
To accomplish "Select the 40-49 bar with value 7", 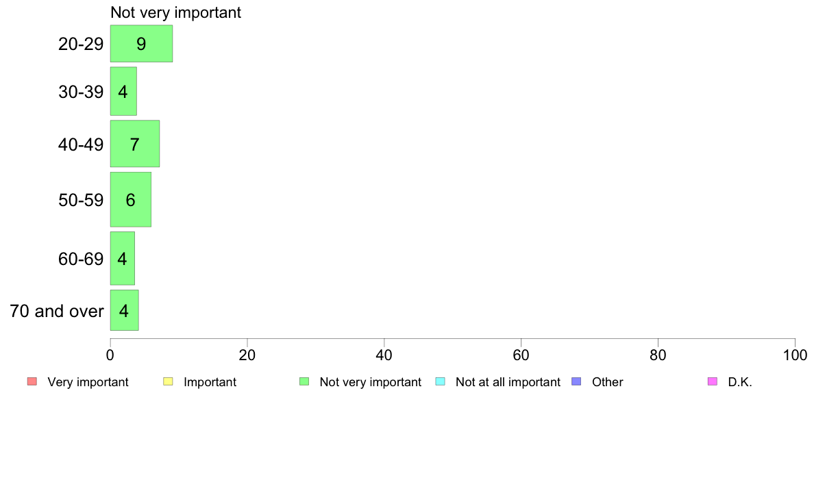I will point(135,144).
